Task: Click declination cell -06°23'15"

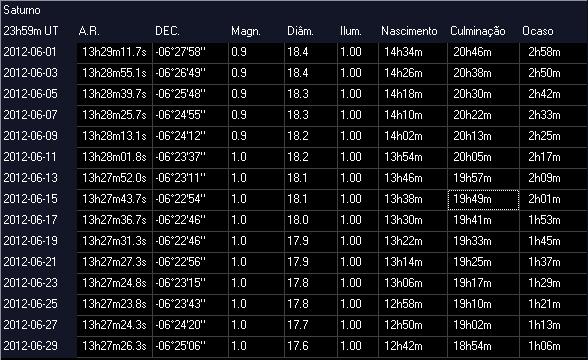Action: click(x=190, y=283)
